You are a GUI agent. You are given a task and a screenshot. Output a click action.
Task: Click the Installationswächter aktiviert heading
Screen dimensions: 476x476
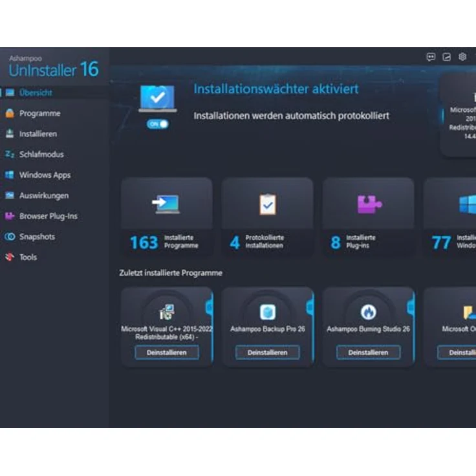coord(276,89)
